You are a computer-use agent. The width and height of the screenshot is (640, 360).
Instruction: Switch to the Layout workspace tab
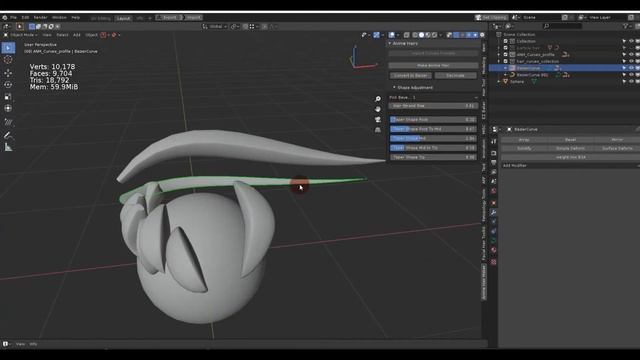(x=123, y=18)
